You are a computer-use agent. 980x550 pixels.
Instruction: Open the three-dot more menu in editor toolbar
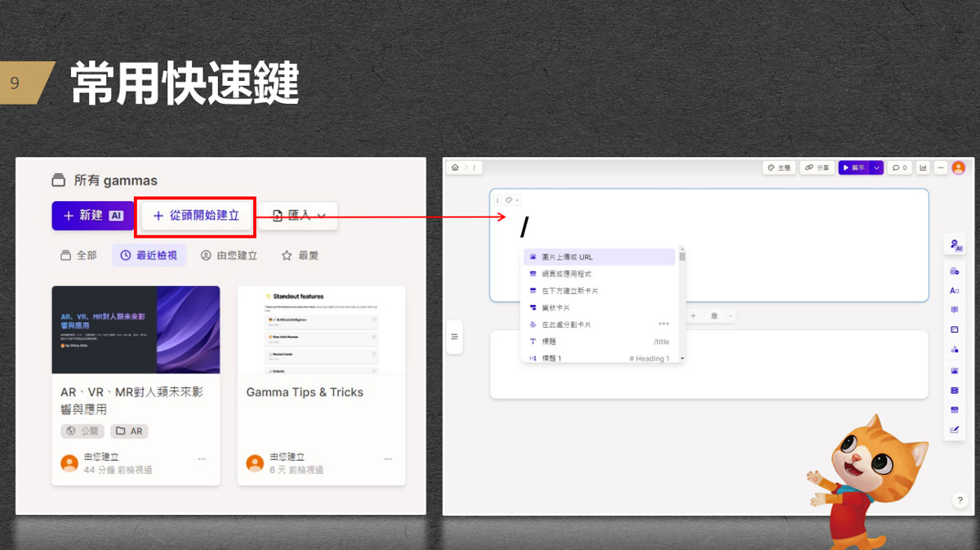(x=941, y=168)
